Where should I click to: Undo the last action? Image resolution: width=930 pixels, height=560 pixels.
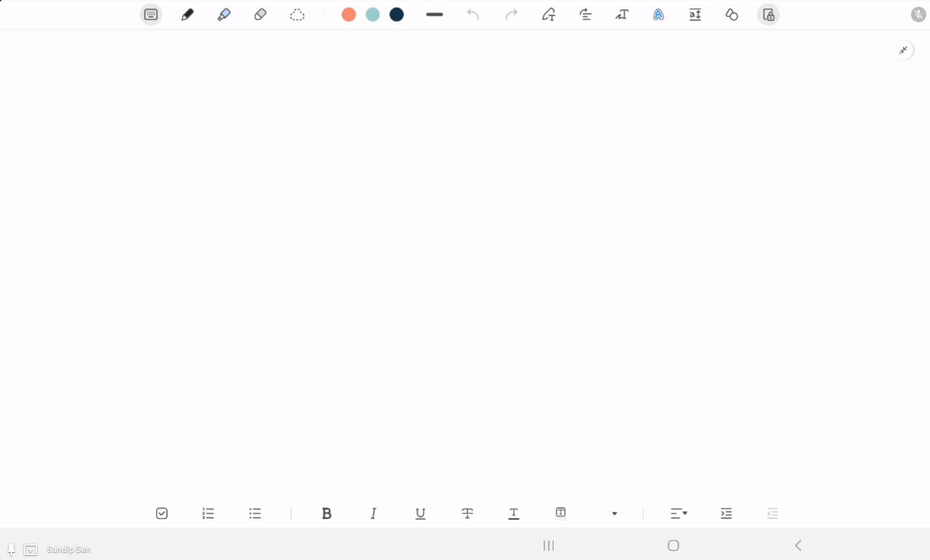pos(473,15)
